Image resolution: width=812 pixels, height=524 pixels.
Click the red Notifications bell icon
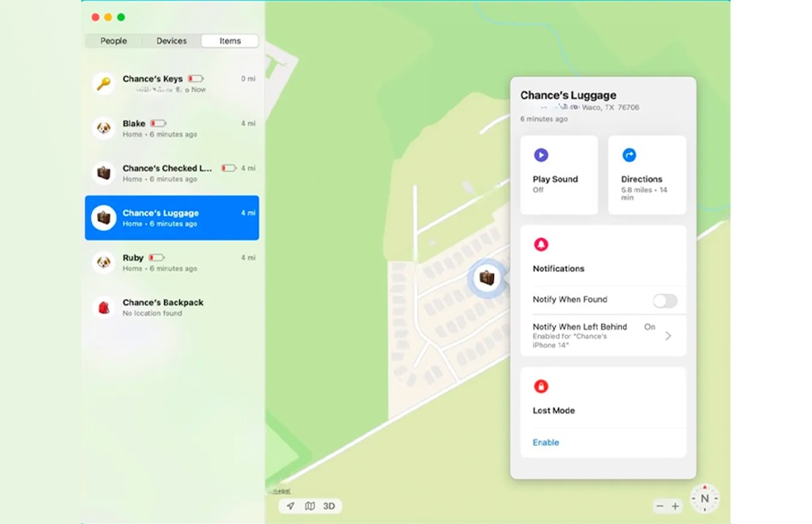[x=541, y=244]
